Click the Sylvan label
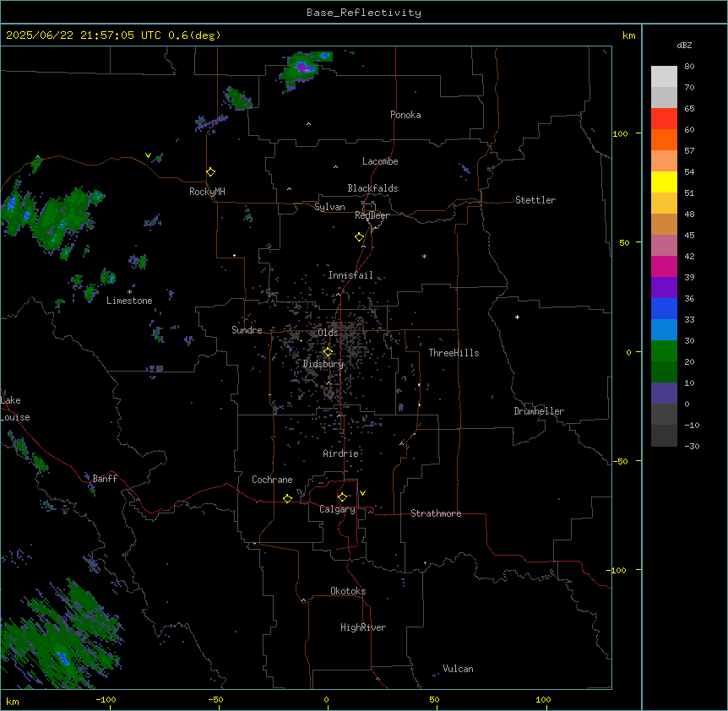 (329, 207)
